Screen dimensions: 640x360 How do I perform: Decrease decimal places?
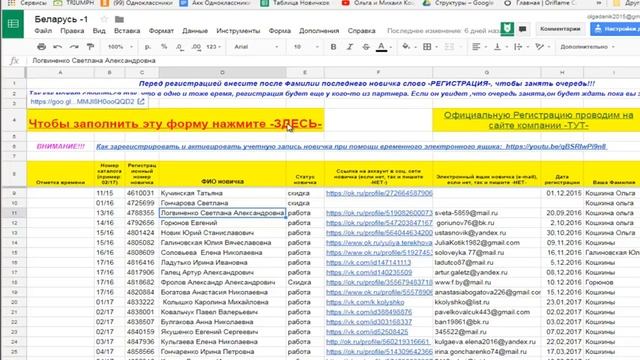point(180,47)
